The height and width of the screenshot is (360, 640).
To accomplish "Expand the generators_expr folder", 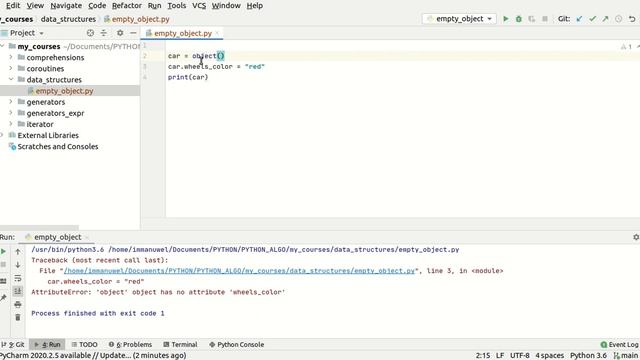I will point(11,113).
